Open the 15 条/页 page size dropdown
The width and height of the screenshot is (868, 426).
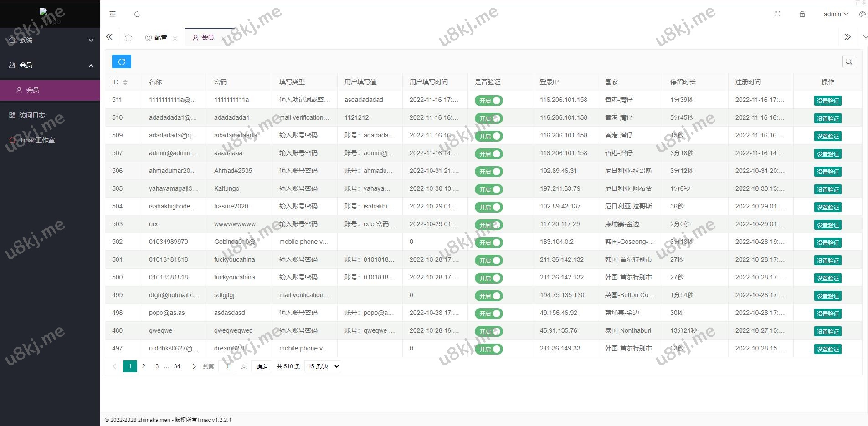[324, 366]
